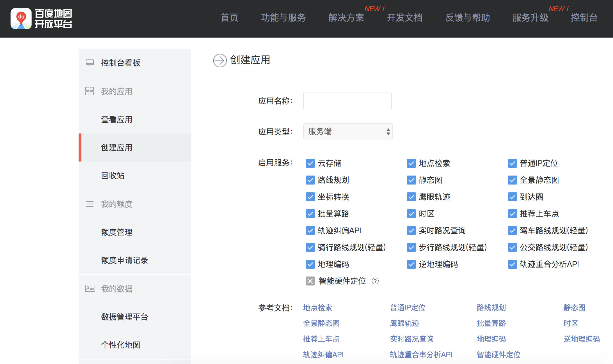
Task: Disable the 时区 service checkbox
Action: (411, 214)
